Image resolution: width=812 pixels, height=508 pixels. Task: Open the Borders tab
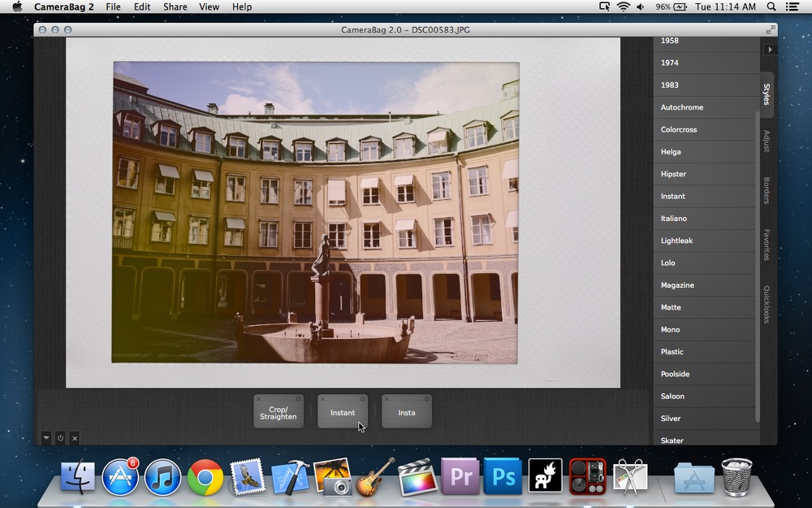coord(767,190)
